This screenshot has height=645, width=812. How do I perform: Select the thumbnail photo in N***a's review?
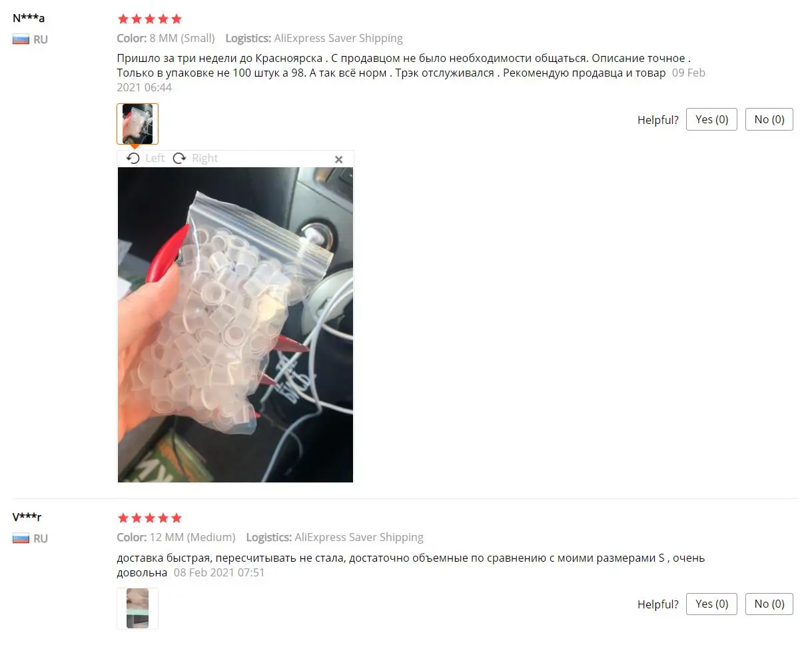(x=137, y=124)
